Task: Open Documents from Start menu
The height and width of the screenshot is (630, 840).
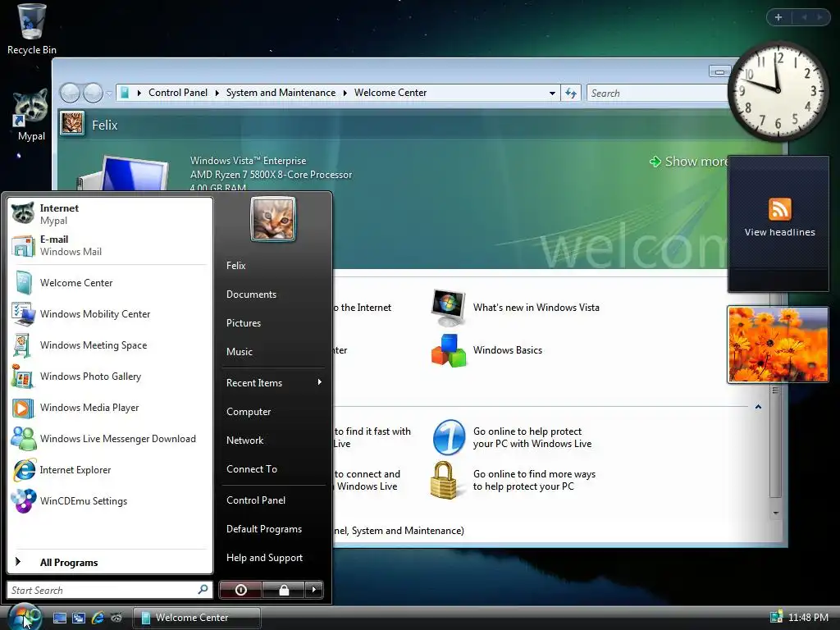Action: click(x=274, y=294)
